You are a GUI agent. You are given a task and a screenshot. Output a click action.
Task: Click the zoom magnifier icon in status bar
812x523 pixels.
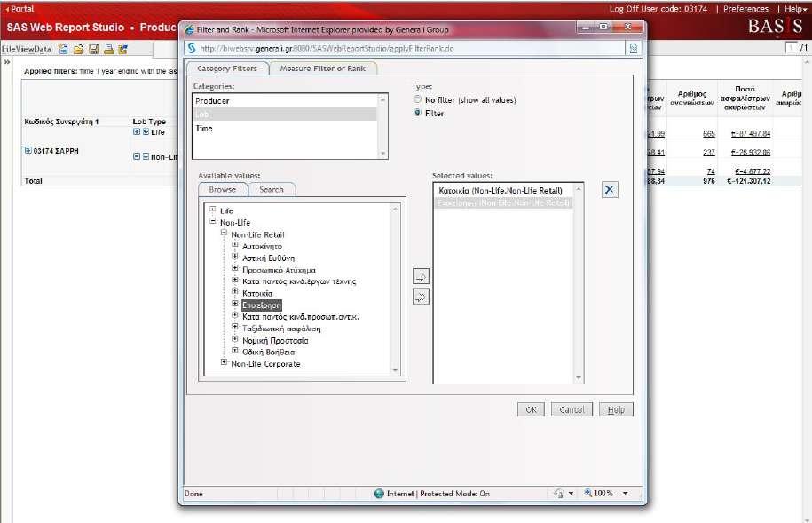point(587,493)
